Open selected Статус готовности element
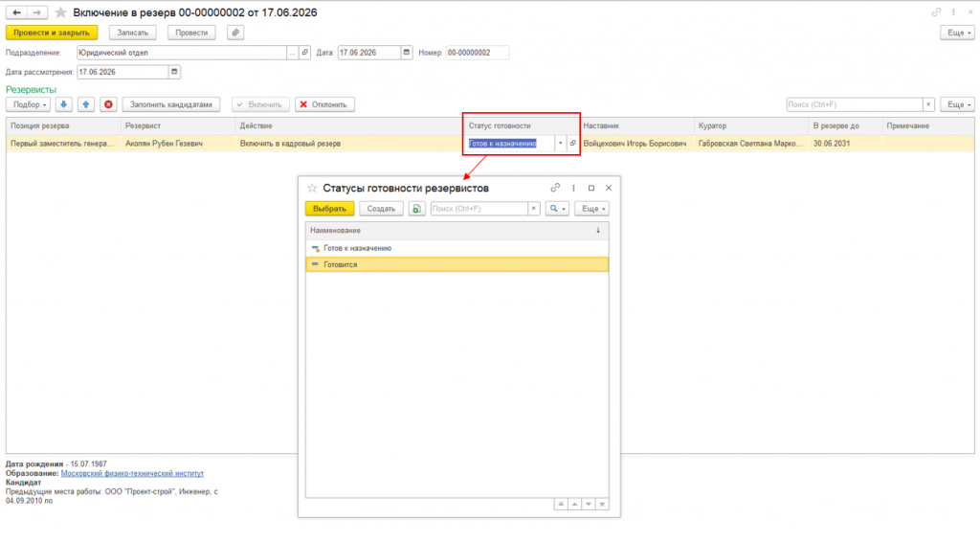Screen dimensions: 980x542 (x=572, y=143)
